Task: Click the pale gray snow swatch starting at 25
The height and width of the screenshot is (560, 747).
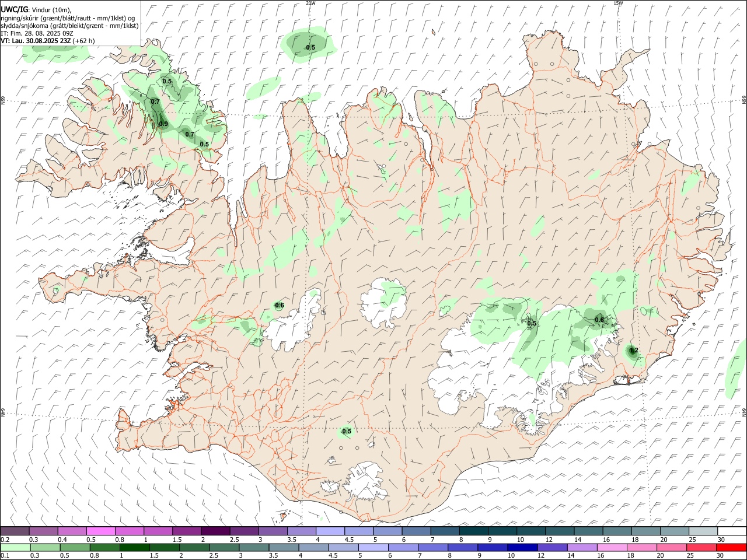Action: [703, 531]
